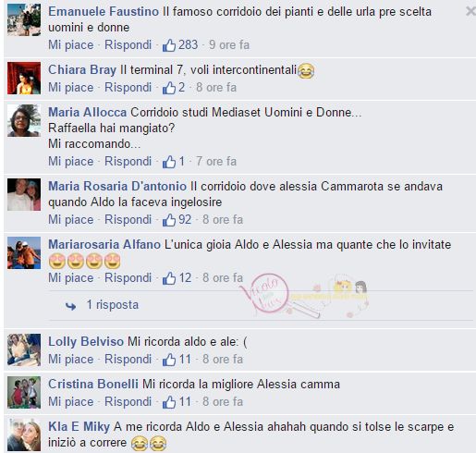
Task: Open Kla E Miky's profile name
Action: (79, 427)
